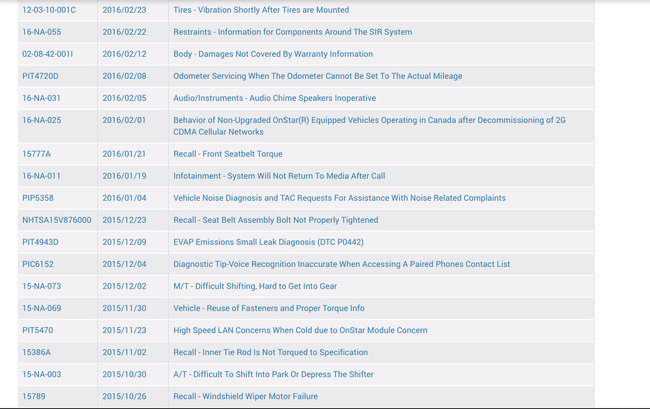Screen dimensions: 650x409
Task: Select bulletin 02-08-42-001I
Action: pos(48,54)
